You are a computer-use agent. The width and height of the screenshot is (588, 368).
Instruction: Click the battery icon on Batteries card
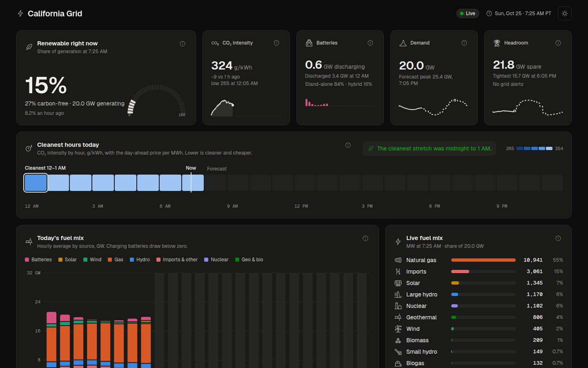309,43
